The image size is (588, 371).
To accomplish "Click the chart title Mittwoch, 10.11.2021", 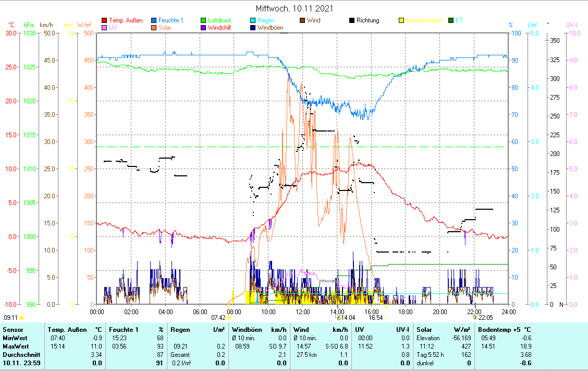I will click(x=295, y=9).
